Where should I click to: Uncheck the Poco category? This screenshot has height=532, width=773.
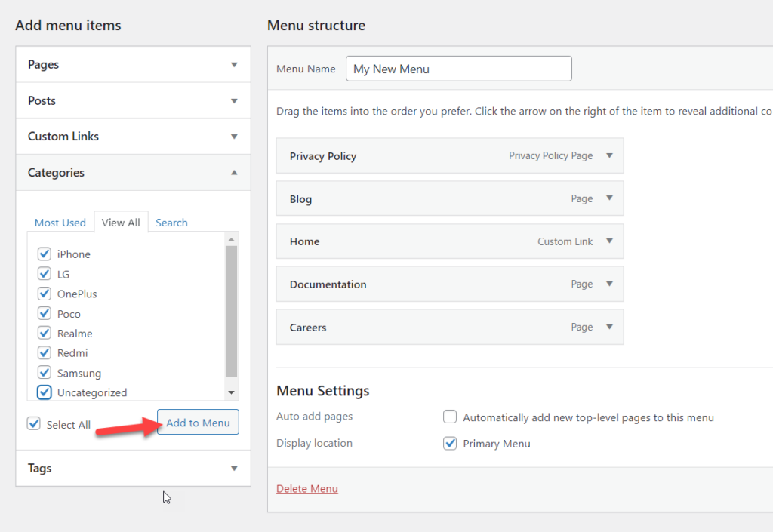click(45, 313)
